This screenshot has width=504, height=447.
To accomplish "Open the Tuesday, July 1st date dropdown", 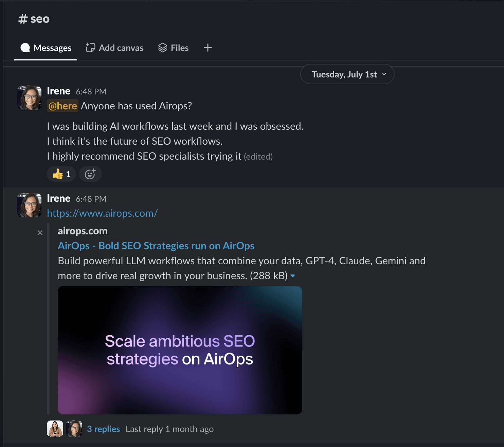I will point(347,74).
